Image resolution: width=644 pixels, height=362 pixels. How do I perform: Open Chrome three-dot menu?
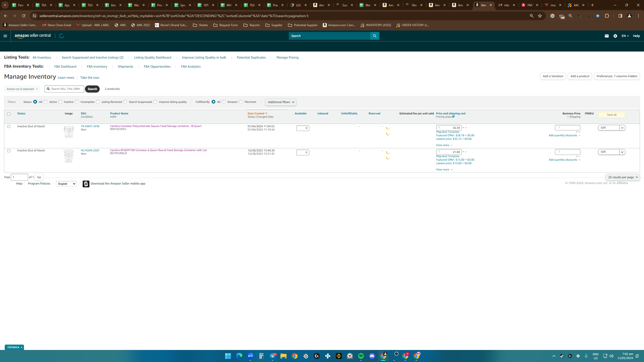(x=638, y=16)
